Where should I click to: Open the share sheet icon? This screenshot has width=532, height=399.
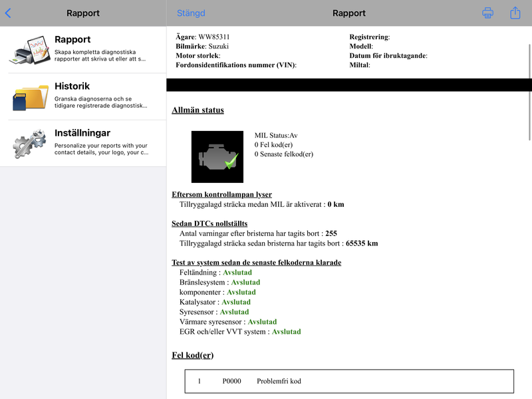click(515, 13)
